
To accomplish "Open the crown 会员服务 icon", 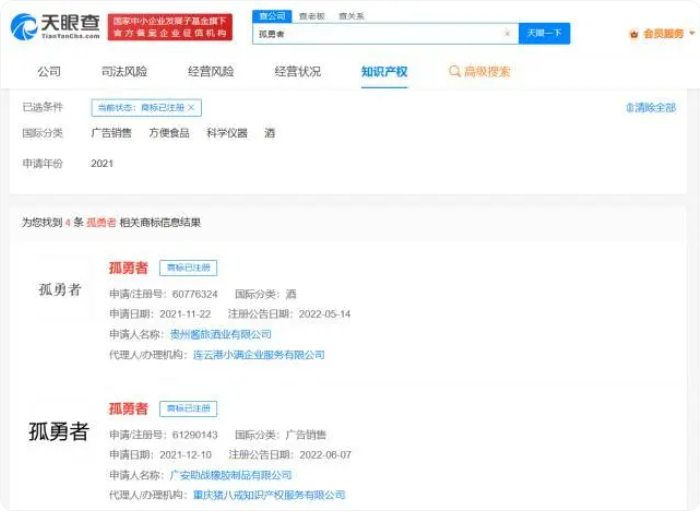I will [x=633, y=34].
